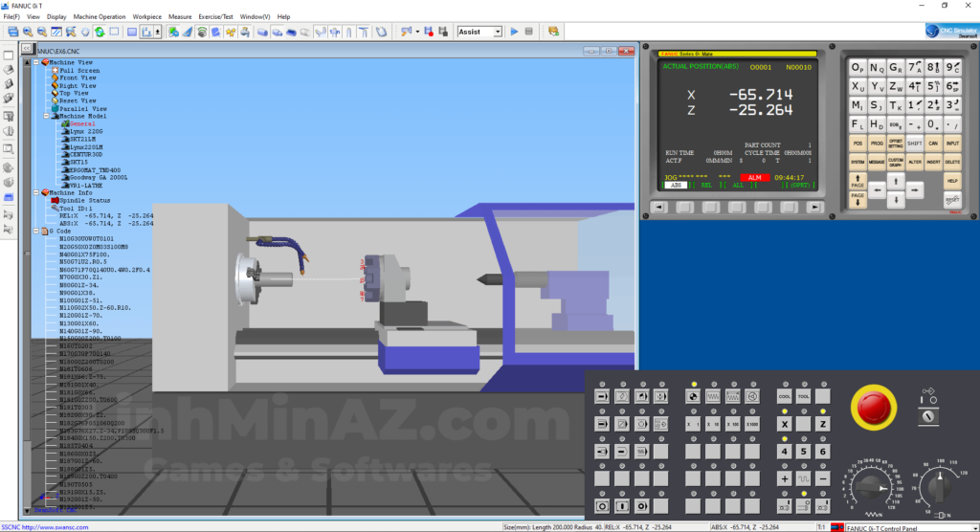The height and width of the screenshot is (532, 980).
Task: Click the INPUT key on the keypad
Action: [x=952, y=144]
